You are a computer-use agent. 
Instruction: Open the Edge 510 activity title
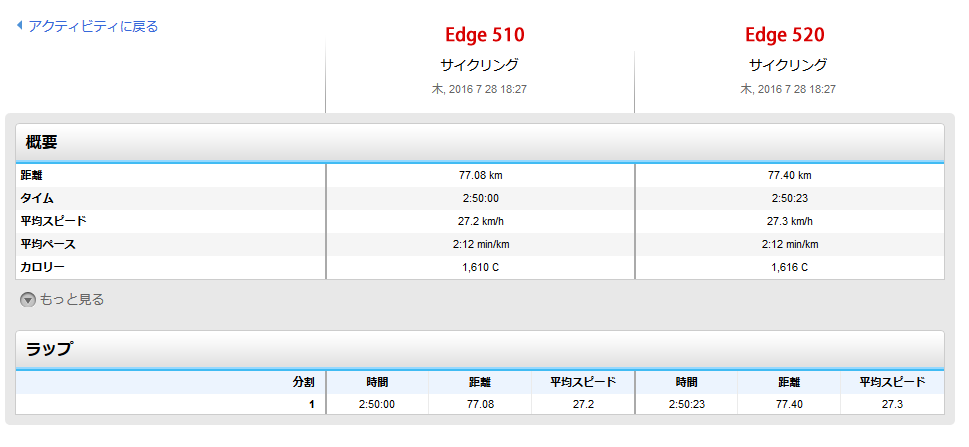tap(484, 35)
